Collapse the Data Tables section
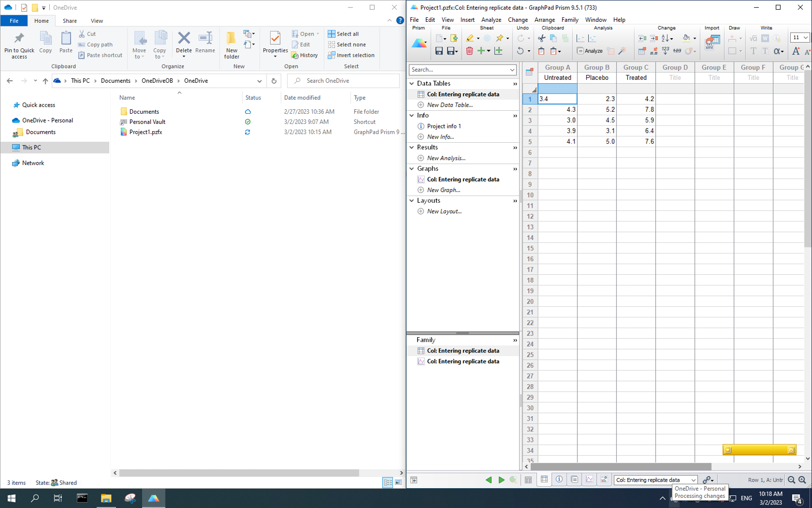Image resolution: width=812 pixels, height=508 pixels. 412,83
